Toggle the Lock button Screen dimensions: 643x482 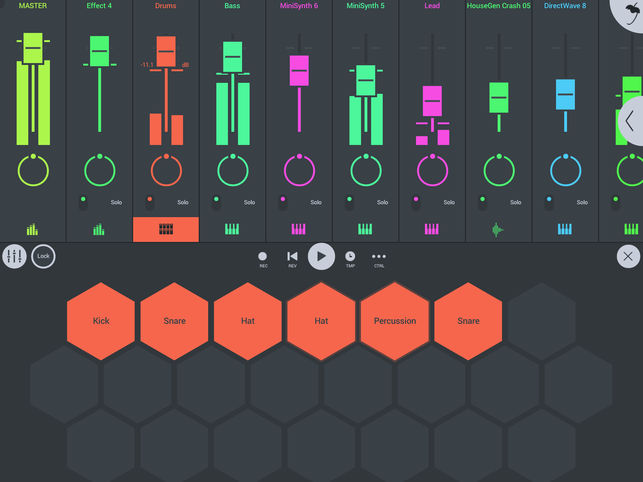[x=43, y=256]
